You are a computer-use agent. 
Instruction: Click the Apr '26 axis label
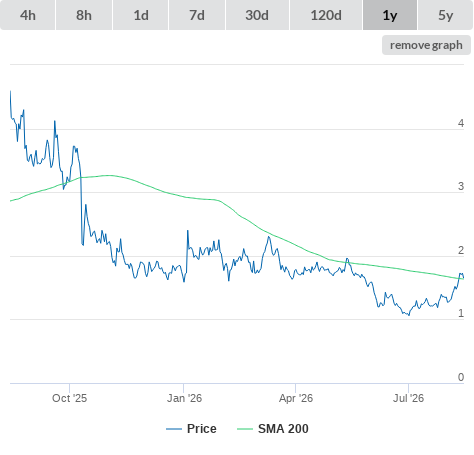296,398
